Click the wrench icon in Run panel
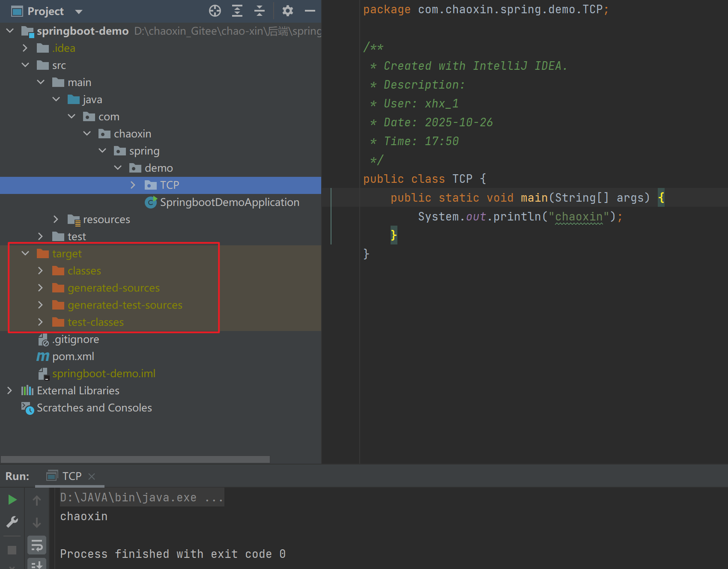This screenshot has width=728, height=569. (x=12, y=522)
